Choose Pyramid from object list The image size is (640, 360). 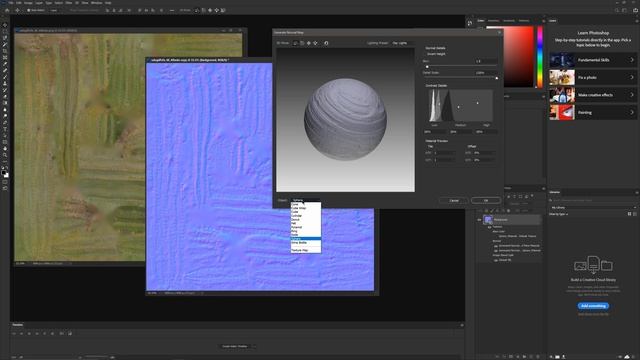point(306,227)
